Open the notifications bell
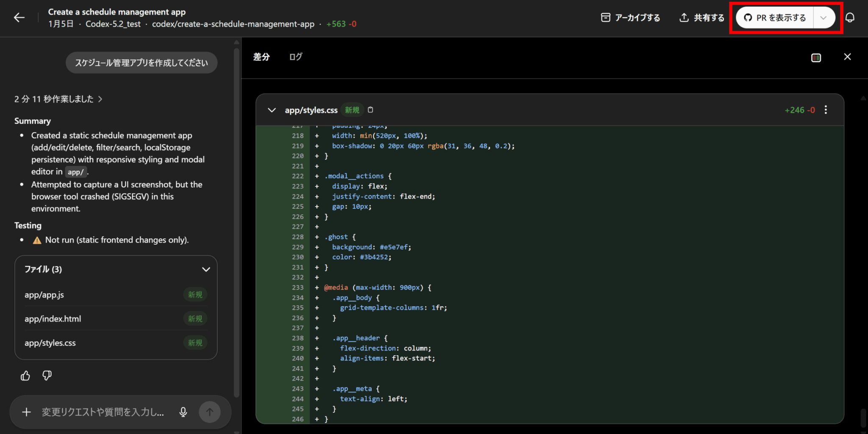 tap(850, 17)
